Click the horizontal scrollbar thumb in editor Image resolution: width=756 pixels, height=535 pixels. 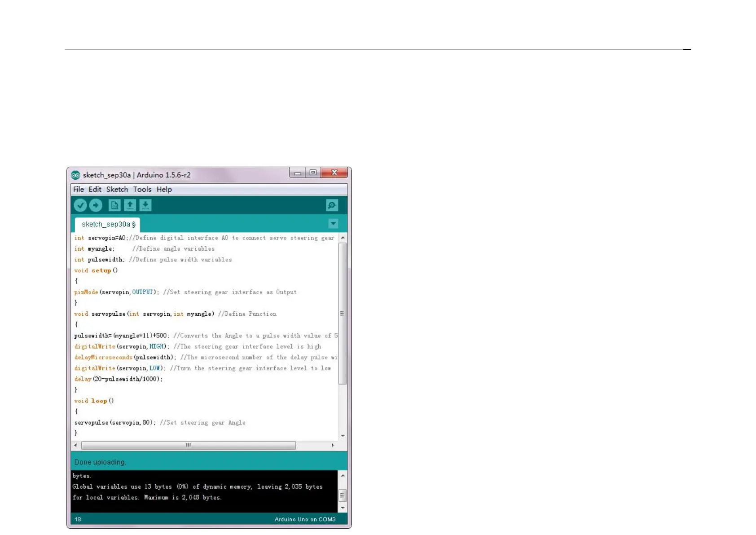pos(189,446)
